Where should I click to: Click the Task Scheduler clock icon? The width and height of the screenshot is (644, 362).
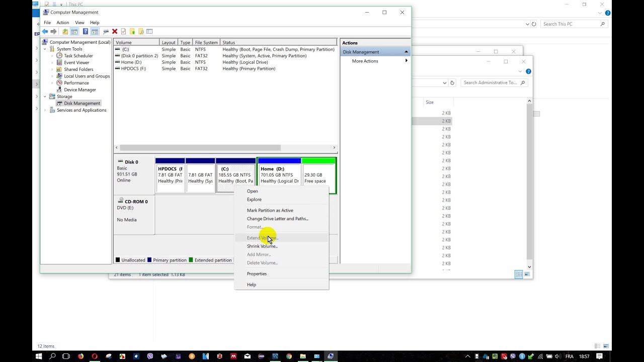pos(59,56)
